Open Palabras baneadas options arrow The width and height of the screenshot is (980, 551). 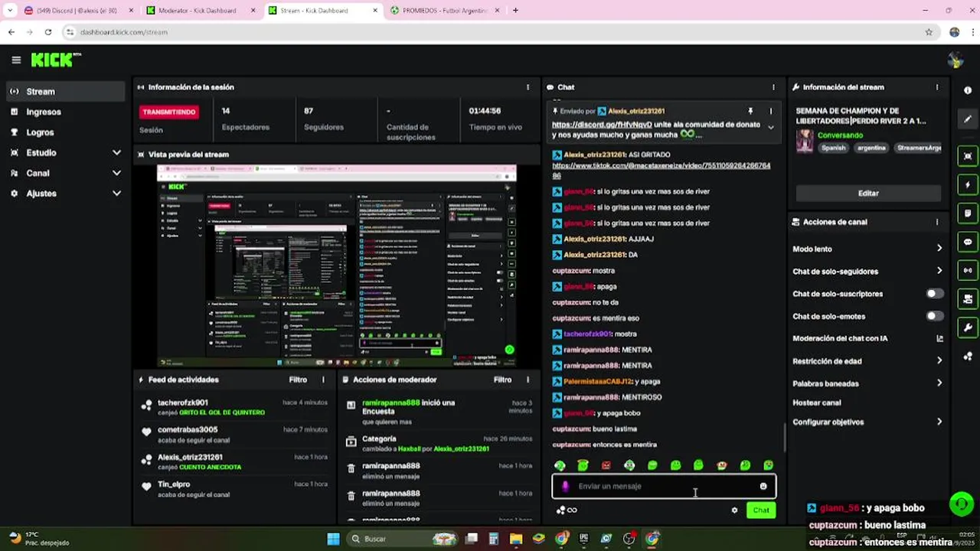pos(939,383)
